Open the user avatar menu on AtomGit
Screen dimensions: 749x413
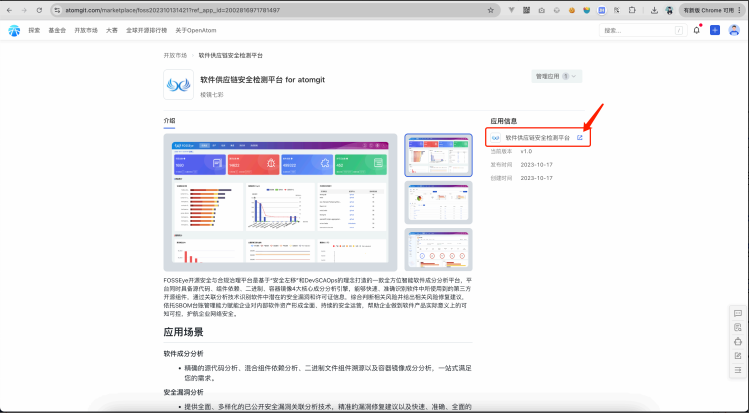click(x=734, y=30)
